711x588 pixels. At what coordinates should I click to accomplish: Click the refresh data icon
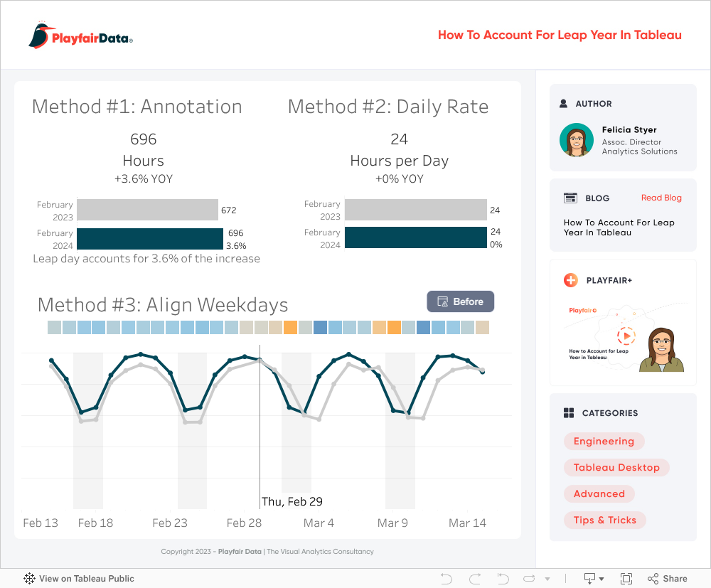529,579
